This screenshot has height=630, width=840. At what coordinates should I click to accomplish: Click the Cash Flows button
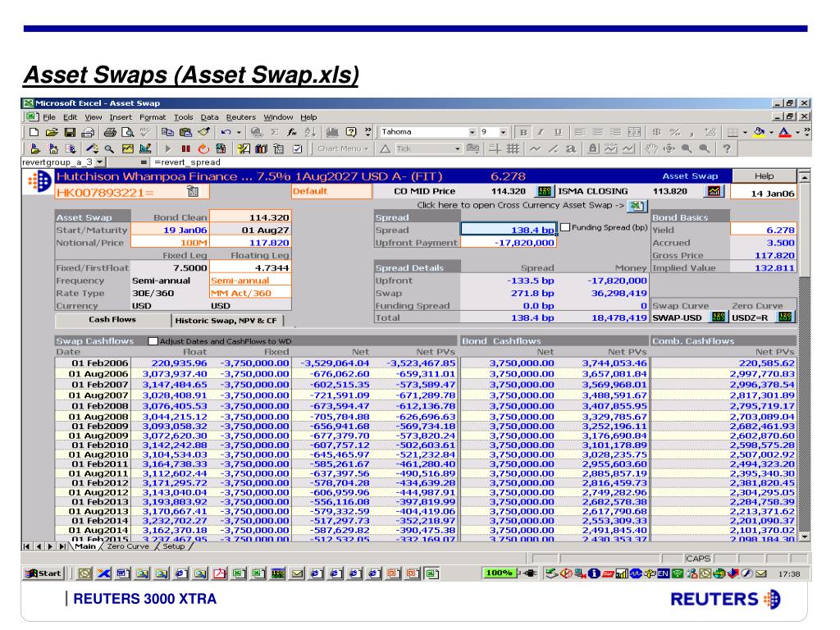pos(112,320)
